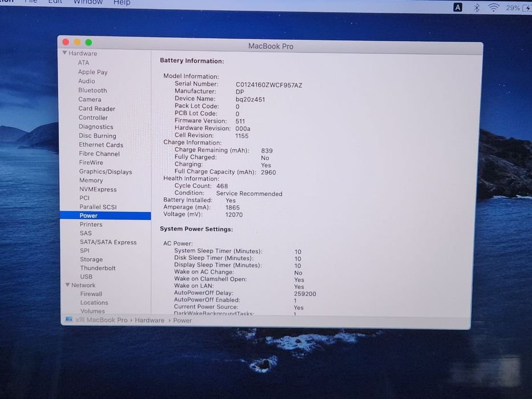Image resolution: width=532 pixels, height=399 pixels.
Task: Click the cycle count value 468
Action: (x=222, y=186)
